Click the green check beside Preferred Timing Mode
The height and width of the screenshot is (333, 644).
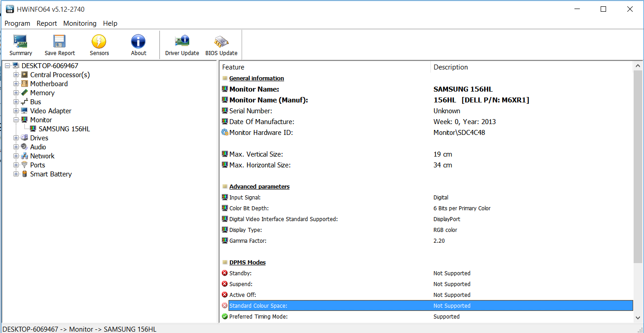pyautogui.click(x=225, y=317)
